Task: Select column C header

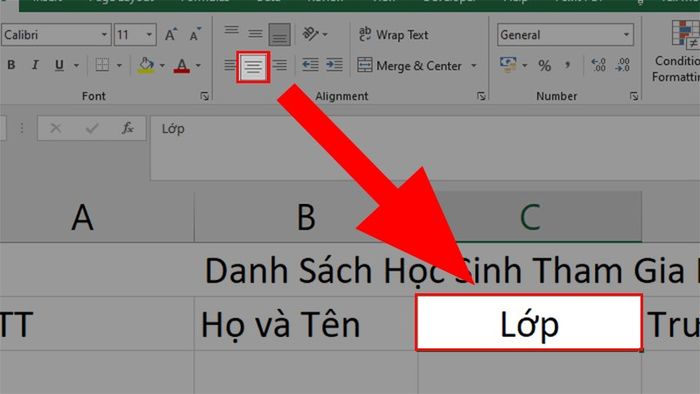Action: pyautogui.click(x=530, y=218)
